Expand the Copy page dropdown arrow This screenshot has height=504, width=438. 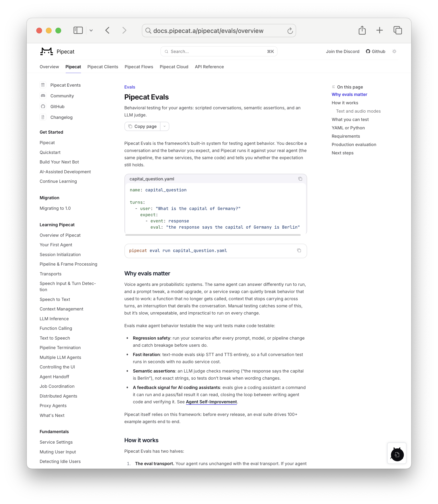[165, 126]
